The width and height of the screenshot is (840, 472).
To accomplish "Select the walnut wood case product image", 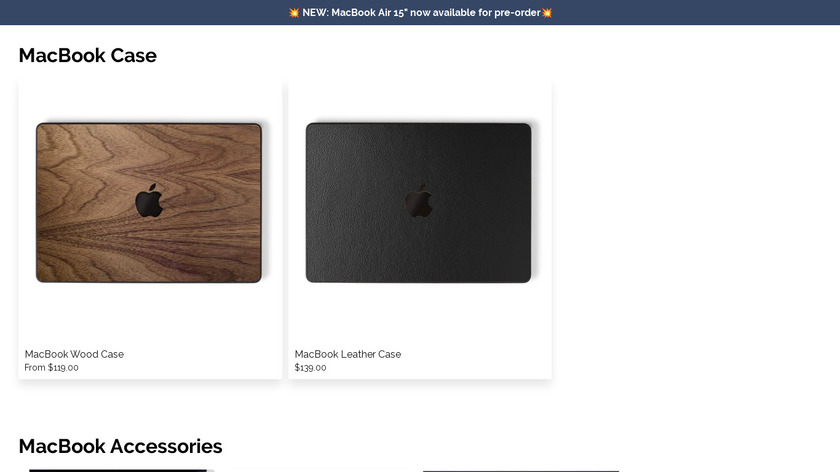I will point(149,203).
